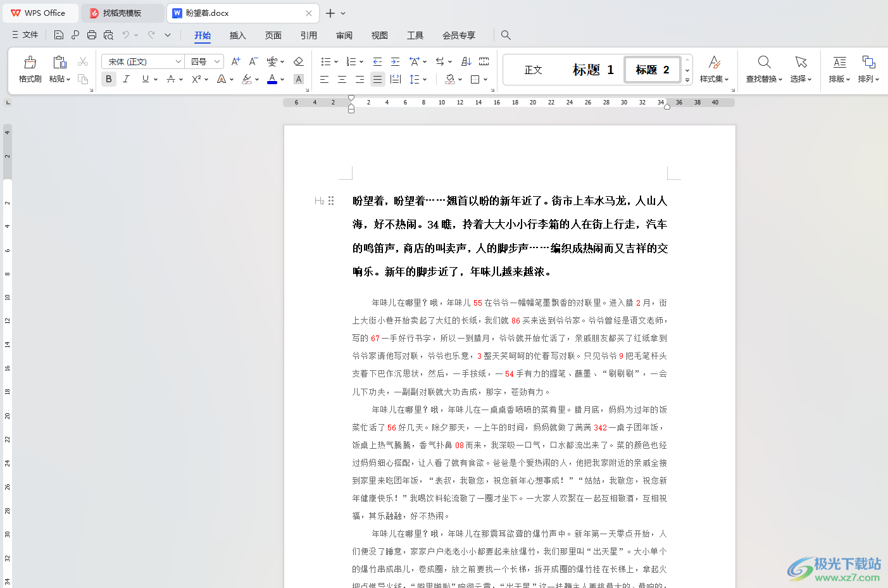
Task: Toggle Italic formatting
Action: coord(127,79)
